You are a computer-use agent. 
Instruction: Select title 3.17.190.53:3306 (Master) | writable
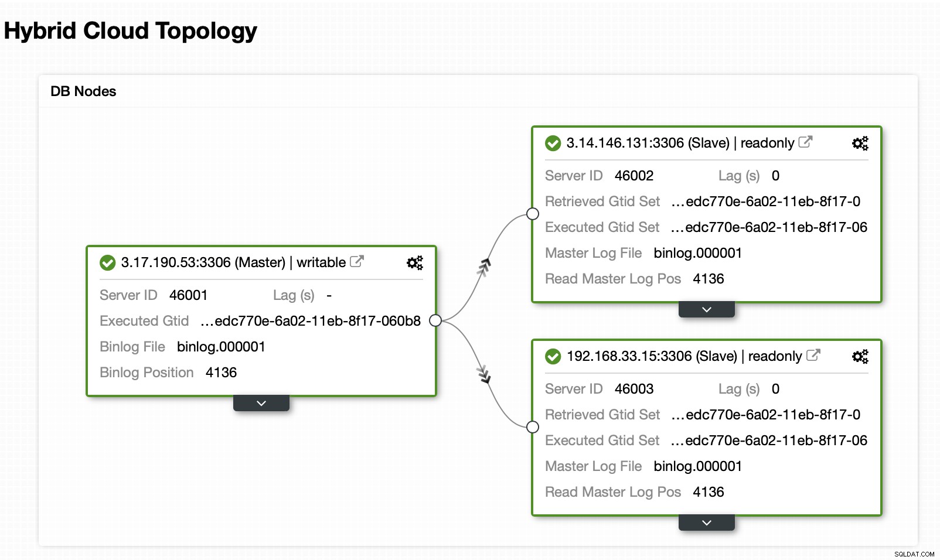click(233, 262)
